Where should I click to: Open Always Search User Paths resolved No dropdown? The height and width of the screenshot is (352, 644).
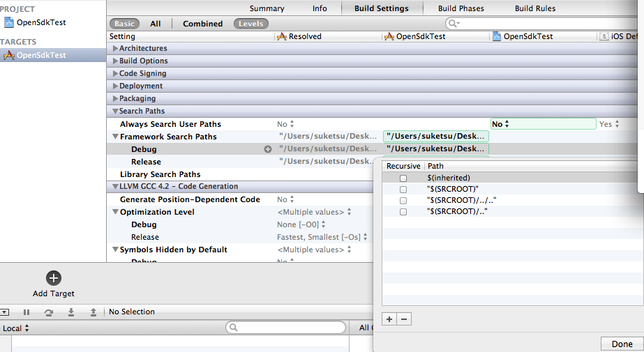pos(285,124)
